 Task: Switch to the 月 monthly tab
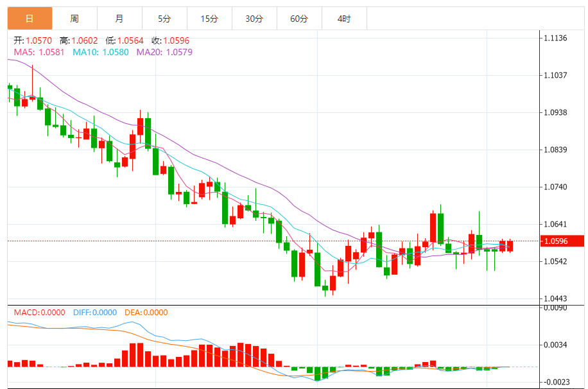(x=119, y=19)
